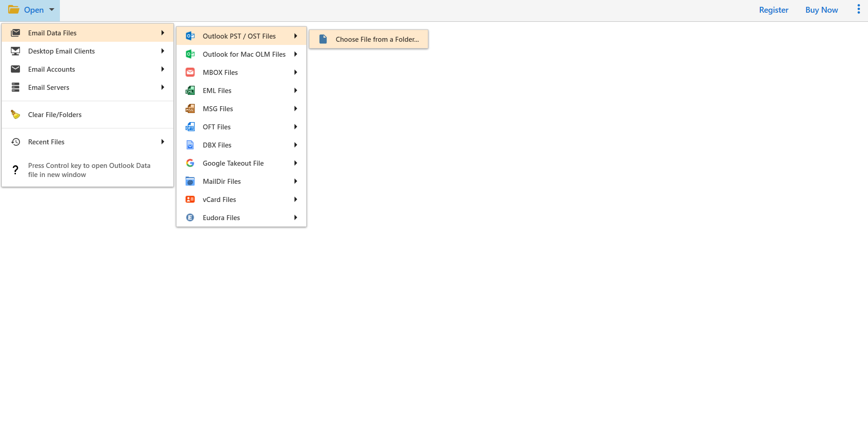Image resolution: width=868 pixels, height=423 pixels.
Task: Select Outlook PST / OST Files entry
Action: (241, 36)
